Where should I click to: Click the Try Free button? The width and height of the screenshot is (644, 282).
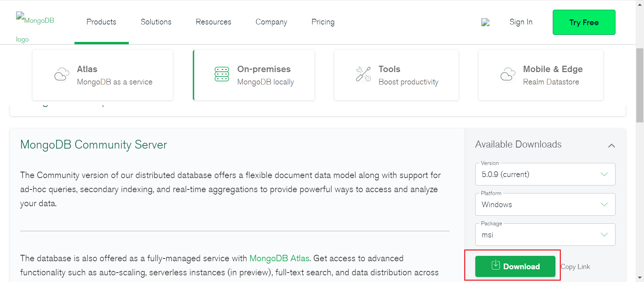[x=584, y=22]
